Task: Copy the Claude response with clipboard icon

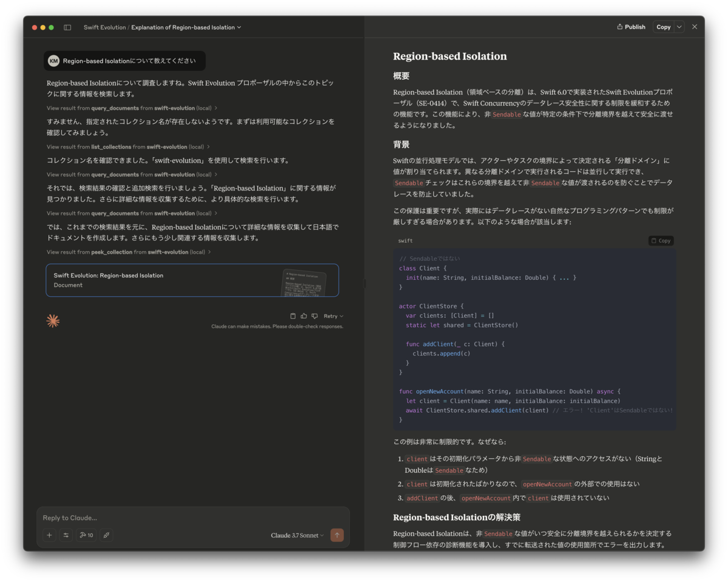Action: pyautogui.click(x=293, y=316)
